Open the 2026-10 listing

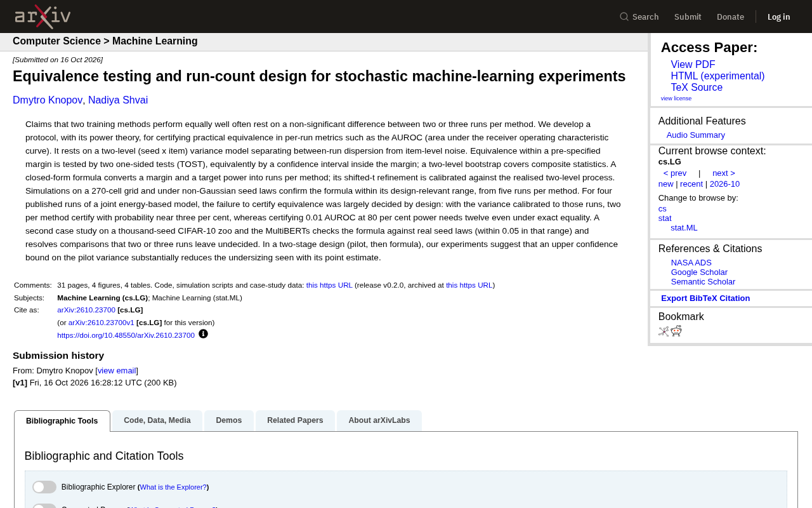click(724, 184)
